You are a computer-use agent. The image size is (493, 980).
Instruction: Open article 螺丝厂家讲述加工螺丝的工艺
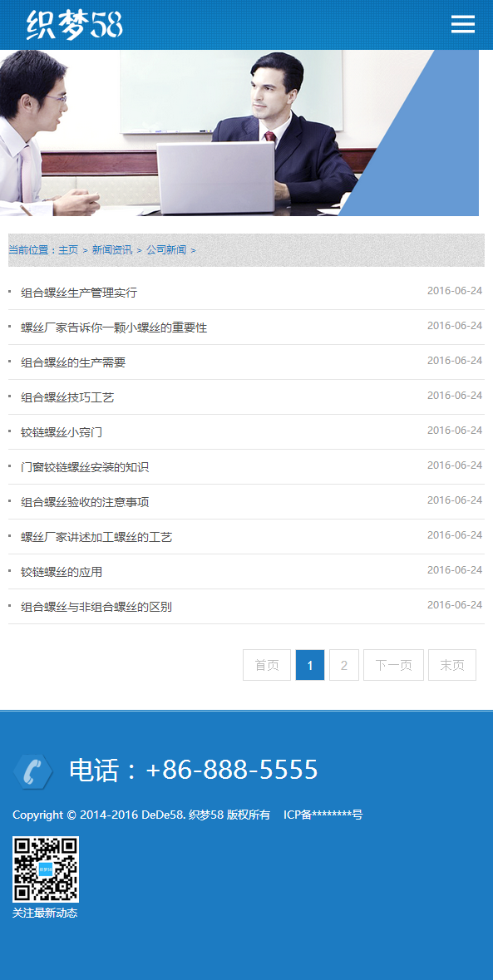click(x=96, y=538)
